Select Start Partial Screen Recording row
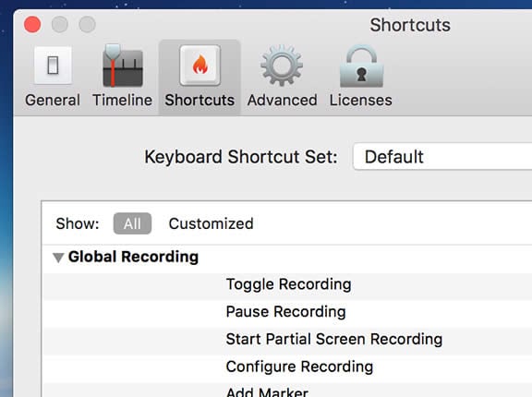The height and width of the screenshot is (397, 532). point(287,341)
